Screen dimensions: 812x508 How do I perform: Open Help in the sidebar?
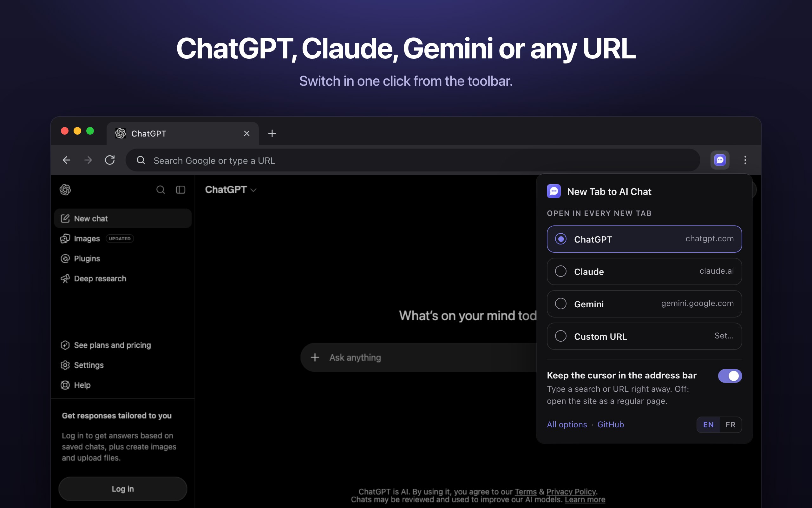pyautogui.click(x=123, y=385)
